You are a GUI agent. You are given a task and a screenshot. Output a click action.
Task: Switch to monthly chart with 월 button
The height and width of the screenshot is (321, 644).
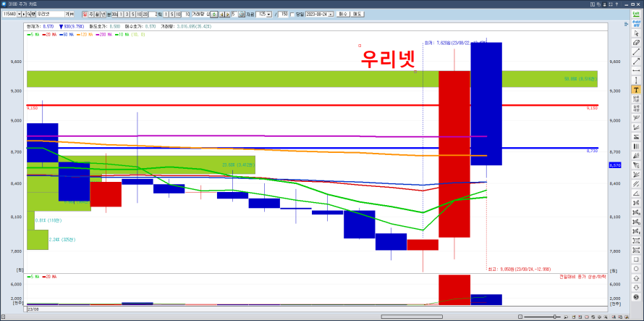pyautogui.click(x=98, y=14)
